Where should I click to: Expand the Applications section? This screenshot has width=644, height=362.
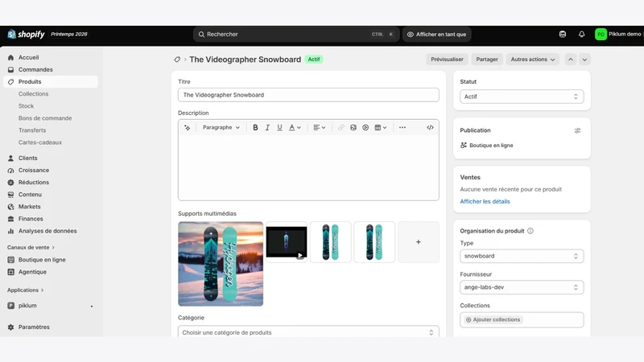click(x=25, y=290)
